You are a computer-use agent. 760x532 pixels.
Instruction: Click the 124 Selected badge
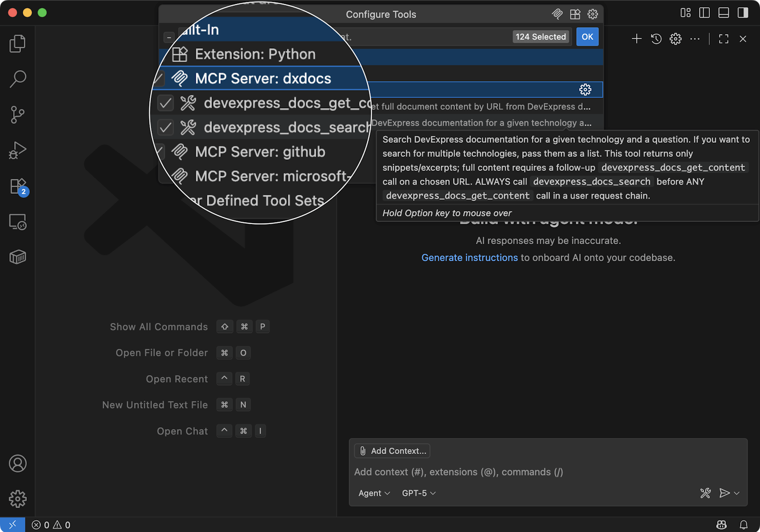[x=541, y=37]
